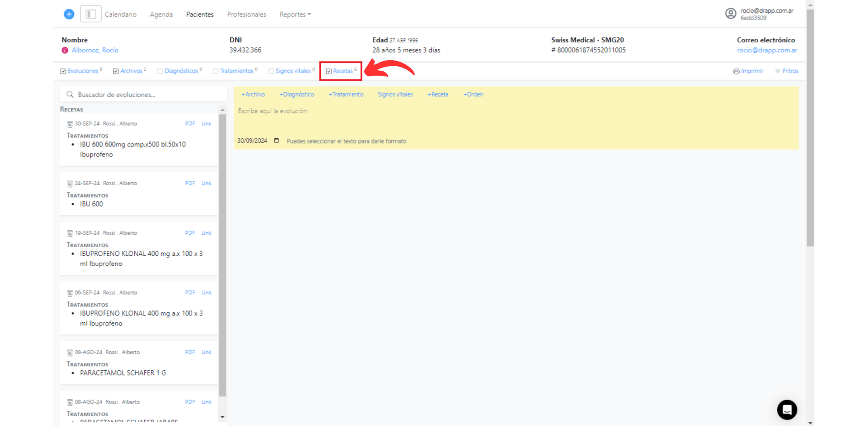Open the patient email address link
The width and height of the screenshot is (868, 426).
click(x=767, y=51)
